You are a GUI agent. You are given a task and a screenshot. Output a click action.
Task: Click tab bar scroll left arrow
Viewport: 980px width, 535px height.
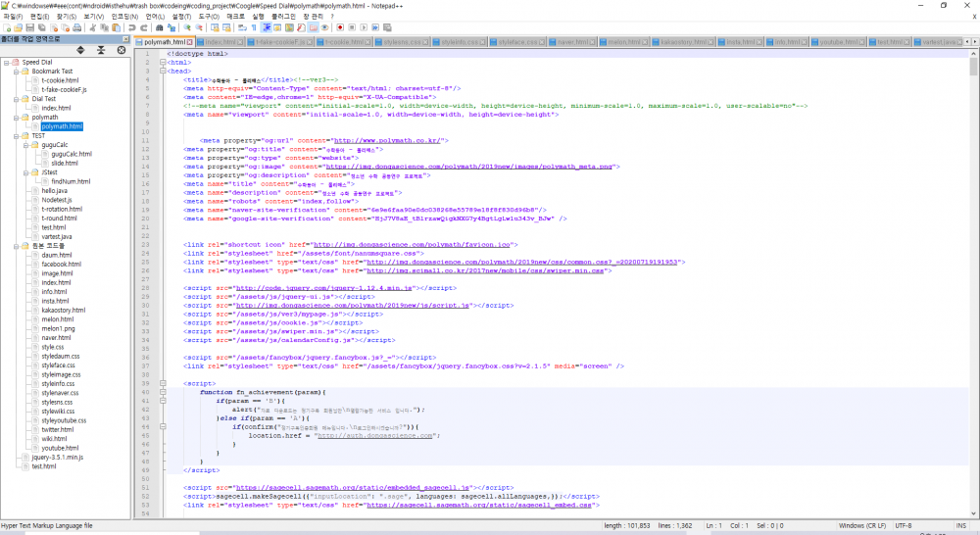pyautogui.click(x=967, y=41)
